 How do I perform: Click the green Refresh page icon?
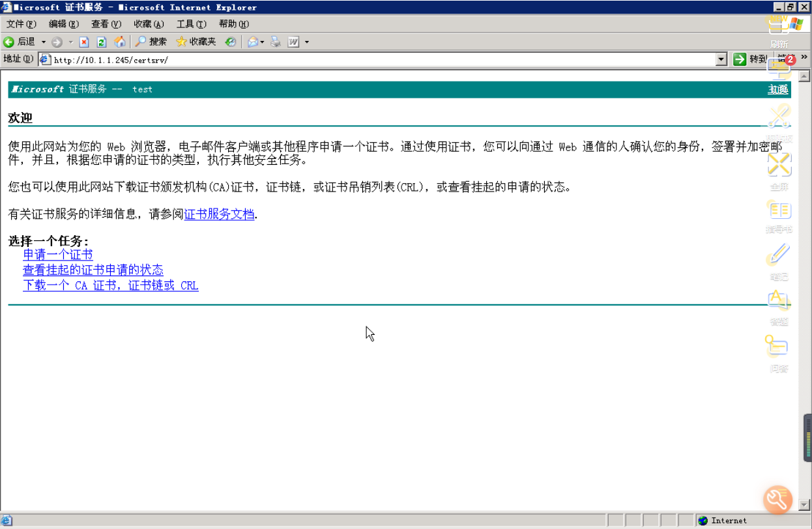click(102, 42)
